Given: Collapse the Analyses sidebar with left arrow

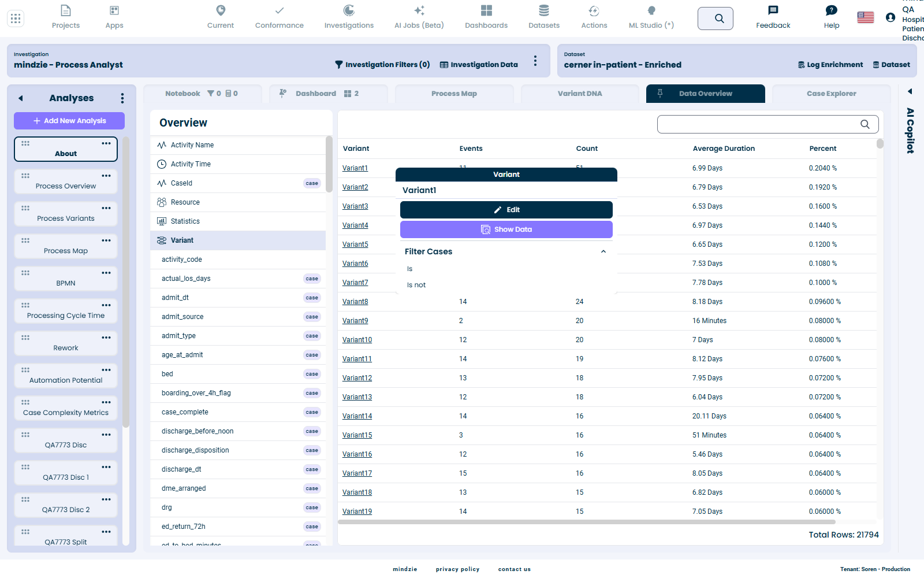Looking at the screenshot, I should click(21, 98).
